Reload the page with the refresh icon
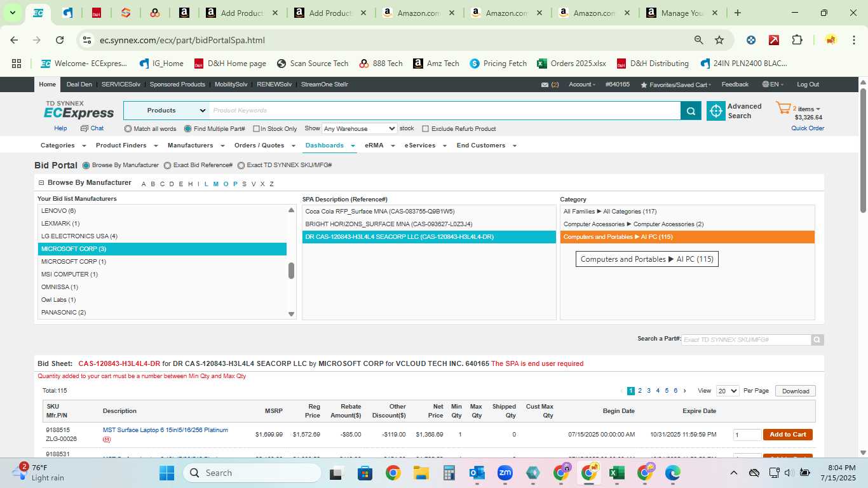868x488 pixels. (60, 40)
